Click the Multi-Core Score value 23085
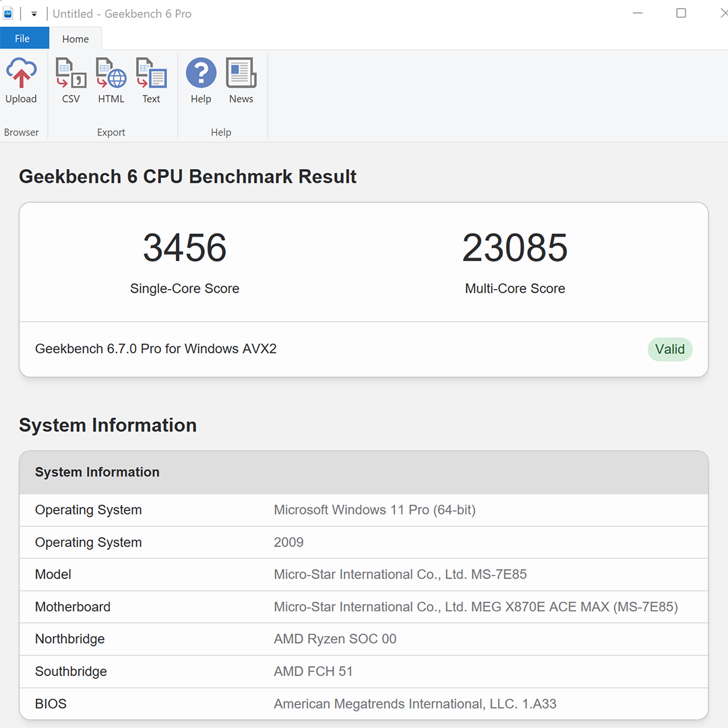728x728 pixels. click(x=514, y=247)
